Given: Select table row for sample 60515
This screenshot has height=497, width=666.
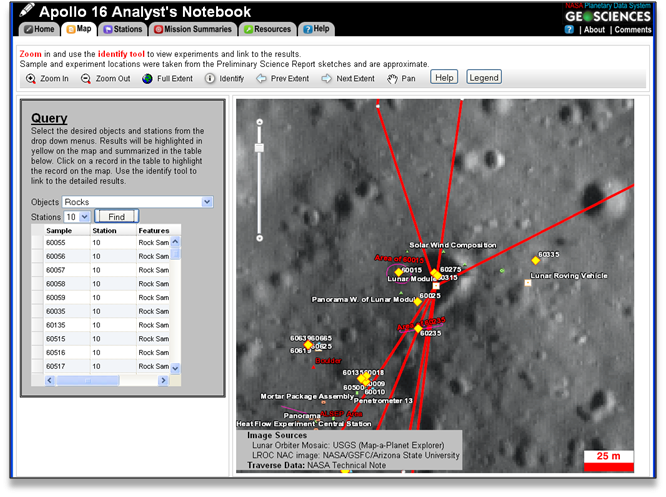Looking at the screenshot, I should click(x=101, y=339).
